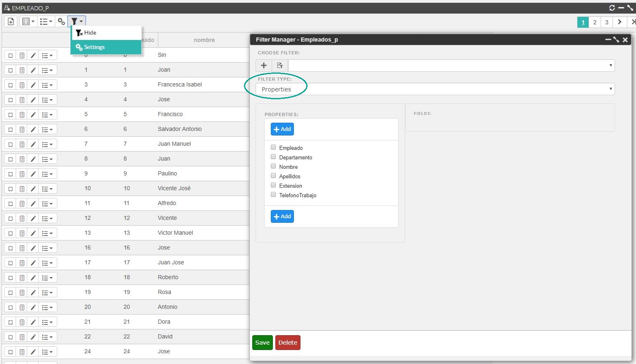Click the edit pencil for Francesca Isabel row
This screenshot has width=636, height=364.
[x=33, y=85]
